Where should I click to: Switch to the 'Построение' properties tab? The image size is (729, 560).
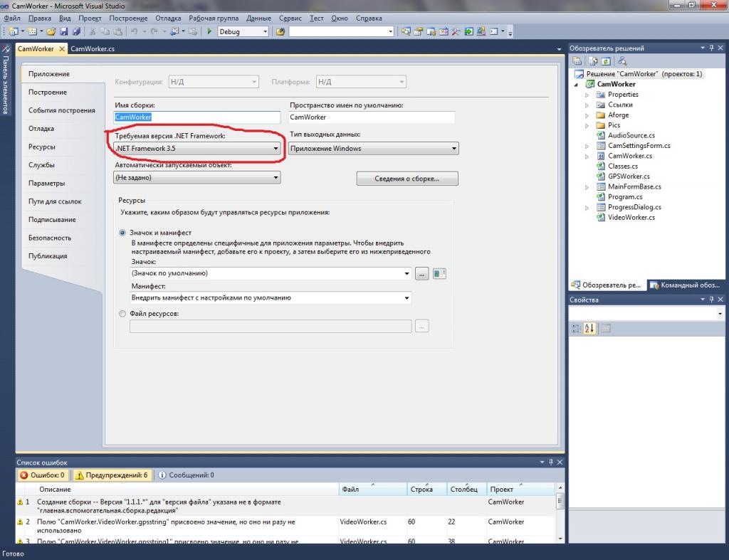click(48, 93)
